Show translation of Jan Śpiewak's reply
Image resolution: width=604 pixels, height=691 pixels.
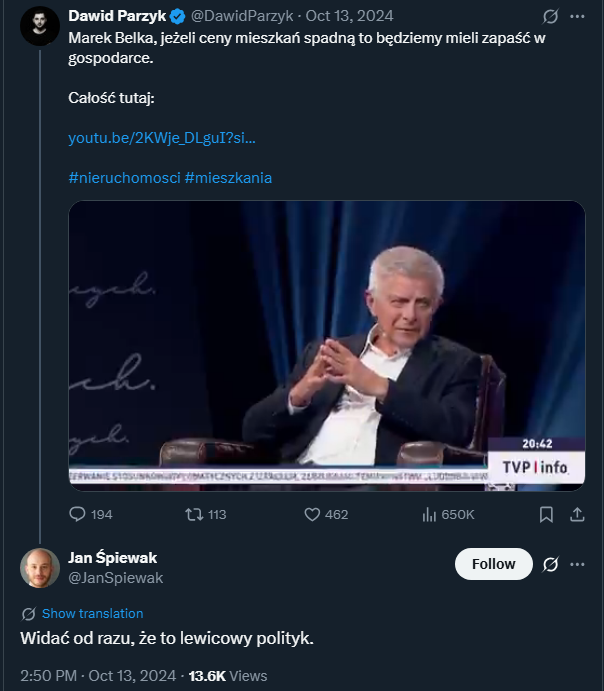pyautogui.click(x=92, y=613)
